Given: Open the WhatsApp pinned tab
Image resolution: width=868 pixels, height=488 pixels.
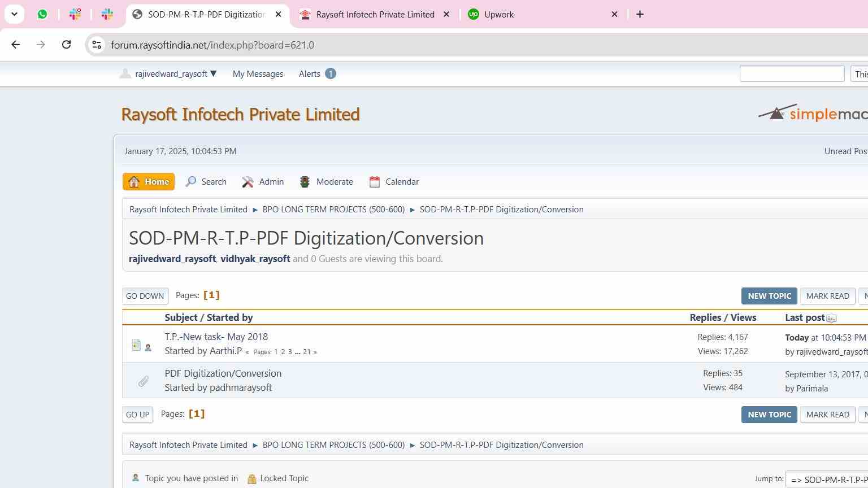Looking at the screenshot, I should click(x=42, y=14).
